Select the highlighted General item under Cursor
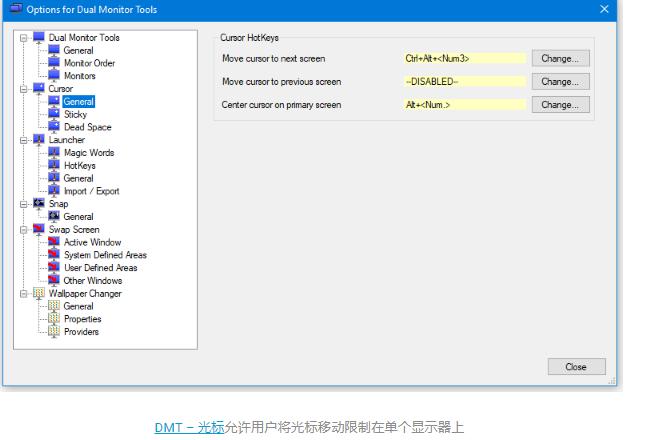This screenshot has width=653, height=440. (79, 102)
